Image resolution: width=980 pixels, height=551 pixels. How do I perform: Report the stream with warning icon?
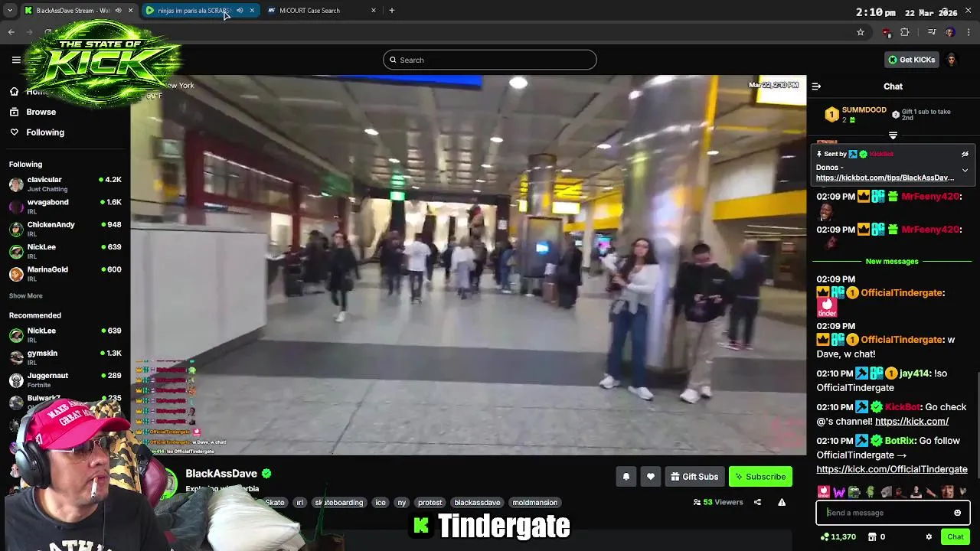pyautogui.click(x=782, y=502)
